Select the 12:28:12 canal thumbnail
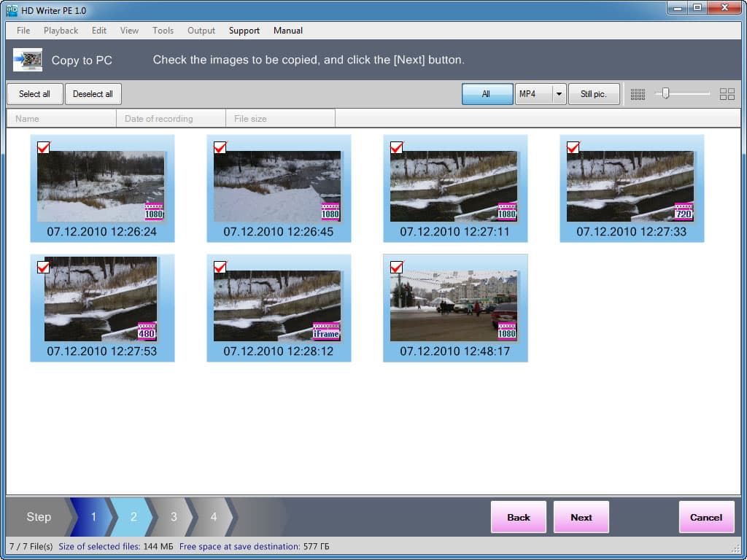Screen dimensions: 747x560 276,306
